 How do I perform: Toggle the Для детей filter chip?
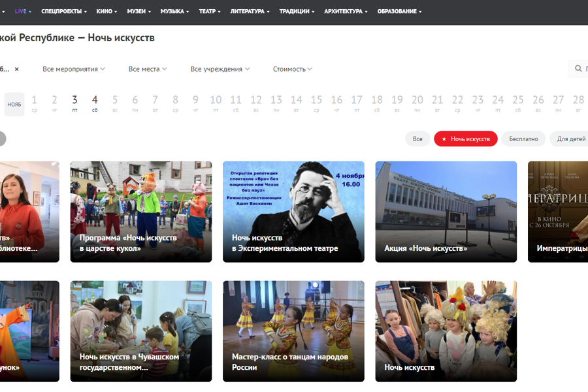(x=569, y=139)
